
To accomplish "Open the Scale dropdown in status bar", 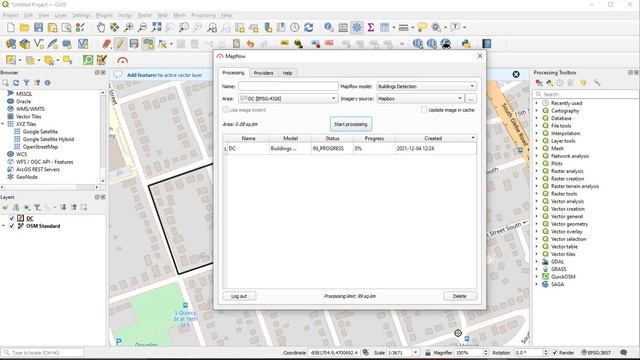I will [416, 353].
